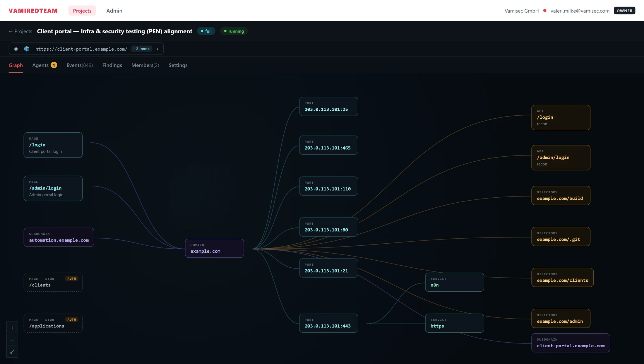The height and width of the screenshot is (364, 644).
Task: Select the example.com domain node
Action: coord(215,248)
